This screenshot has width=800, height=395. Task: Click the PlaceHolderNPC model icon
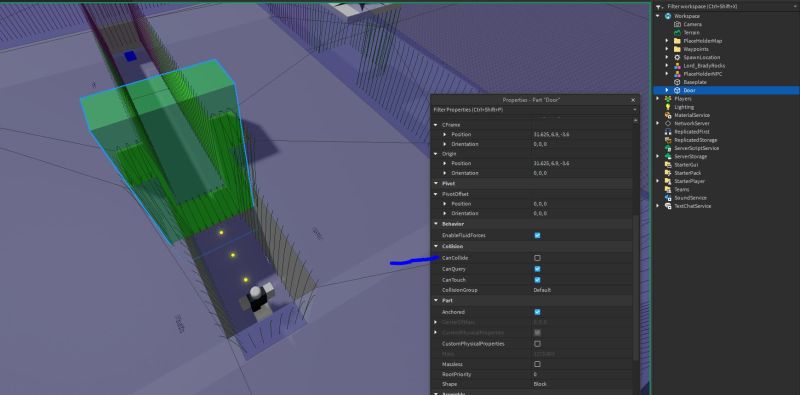click(678, 73)
